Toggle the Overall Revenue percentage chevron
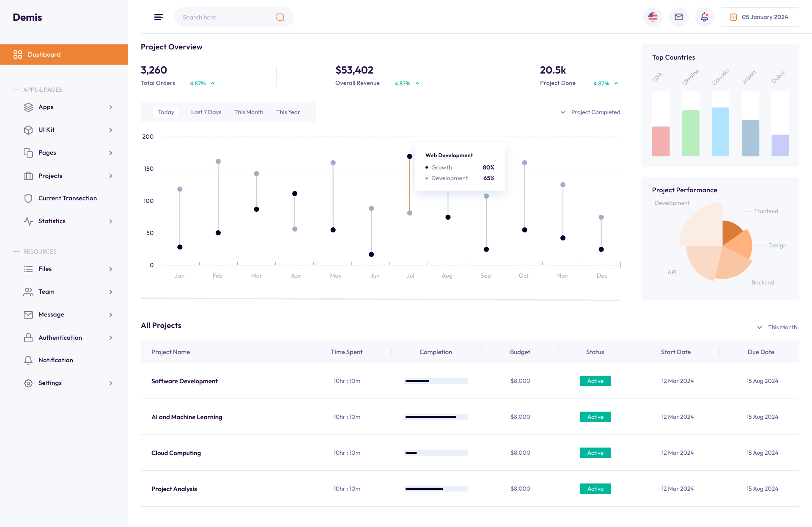 click(x=417, y=83)
